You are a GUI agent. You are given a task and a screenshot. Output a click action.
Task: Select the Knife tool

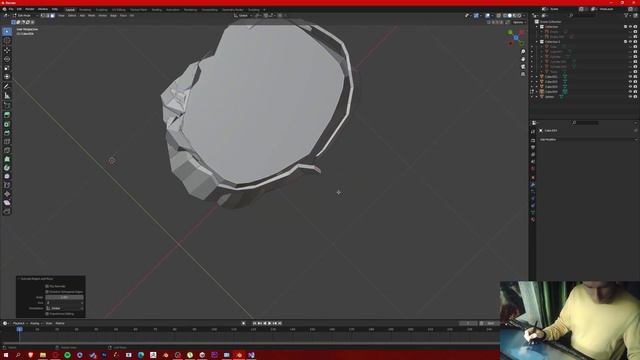[x=7, y=150]
